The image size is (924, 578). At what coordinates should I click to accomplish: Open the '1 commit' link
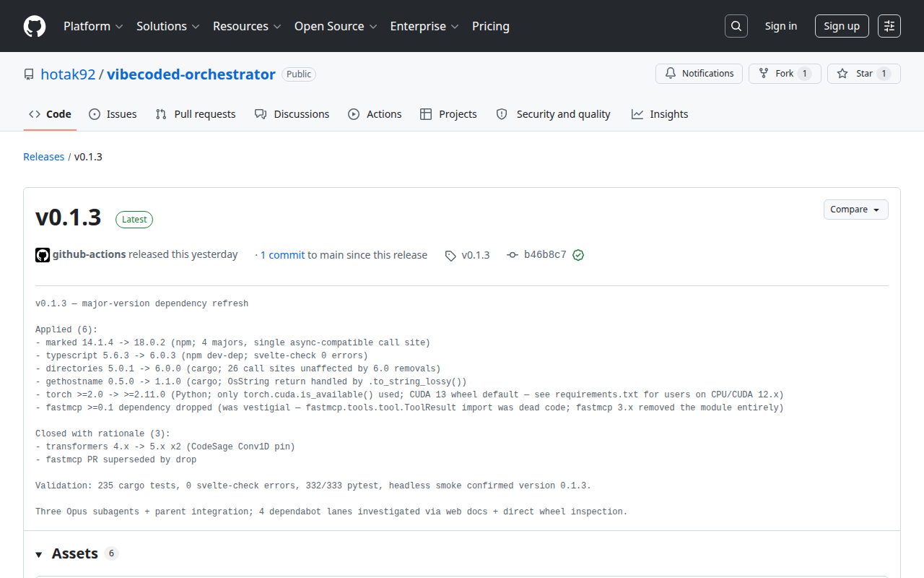point(282,255)
